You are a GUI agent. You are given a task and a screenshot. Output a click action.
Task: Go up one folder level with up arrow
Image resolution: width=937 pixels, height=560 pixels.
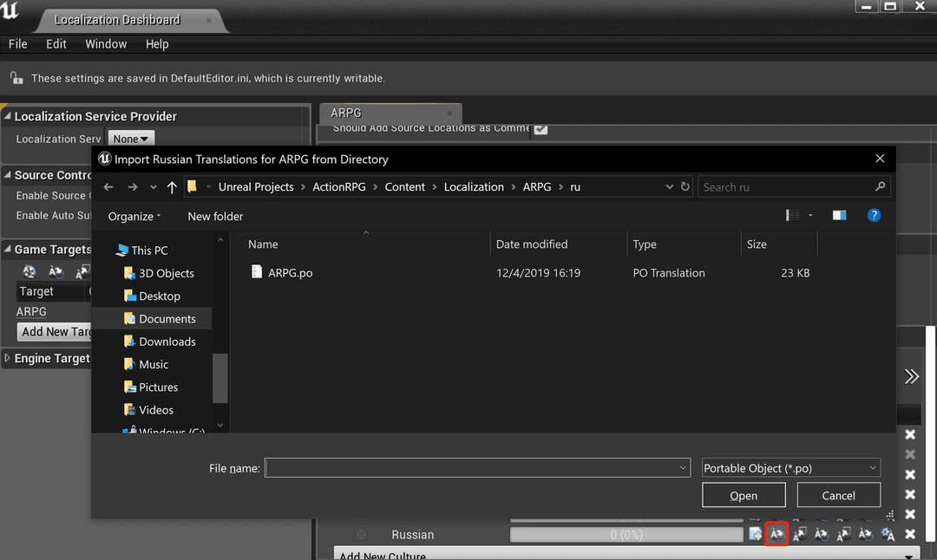tap(172, 187)
